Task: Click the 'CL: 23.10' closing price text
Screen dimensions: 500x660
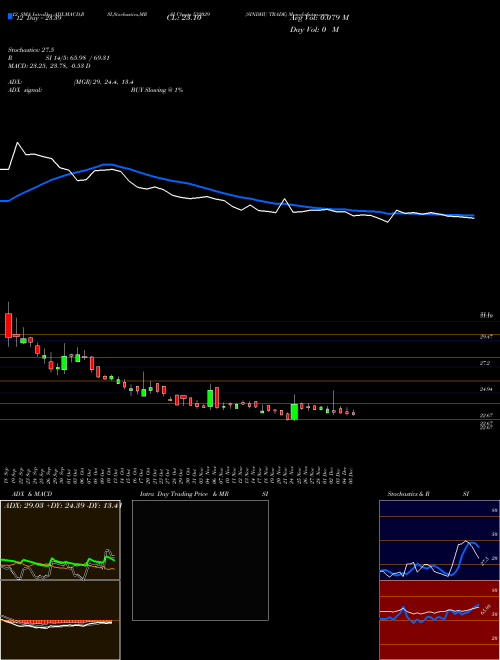Action: (182, 18)
